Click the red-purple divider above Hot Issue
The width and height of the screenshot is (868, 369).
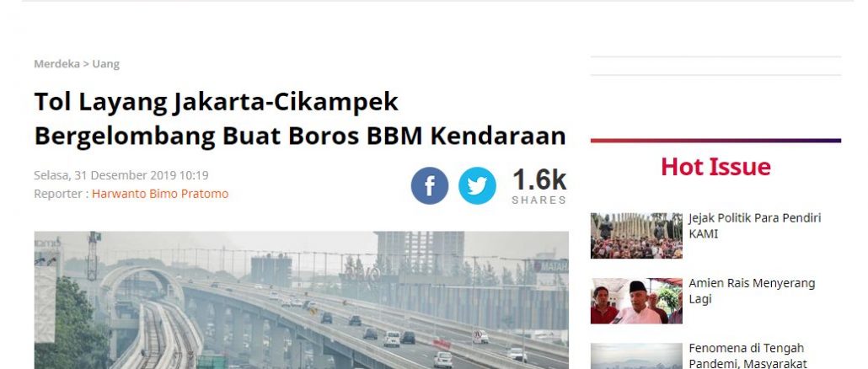pyautogui.click(x=715, y=141)
